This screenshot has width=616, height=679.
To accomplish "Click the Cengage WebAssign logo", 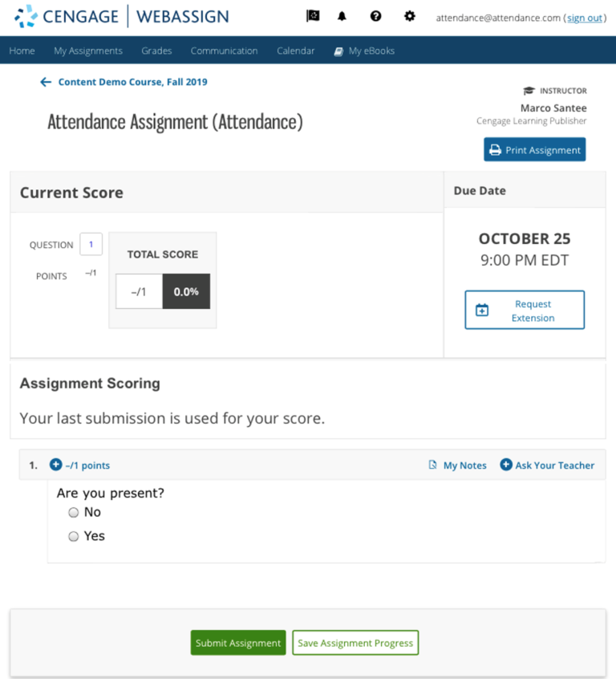I will tap(120, 16).
